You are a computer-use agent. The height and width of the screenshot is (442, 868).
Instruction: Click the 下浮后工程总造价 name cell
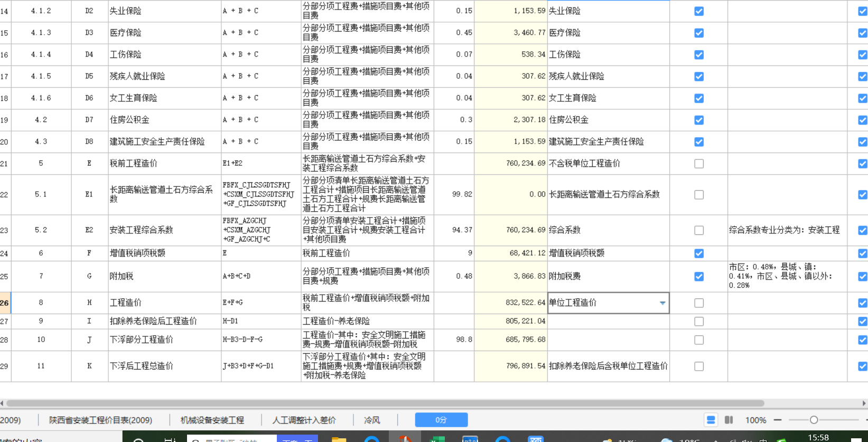(x=164, y=366)
